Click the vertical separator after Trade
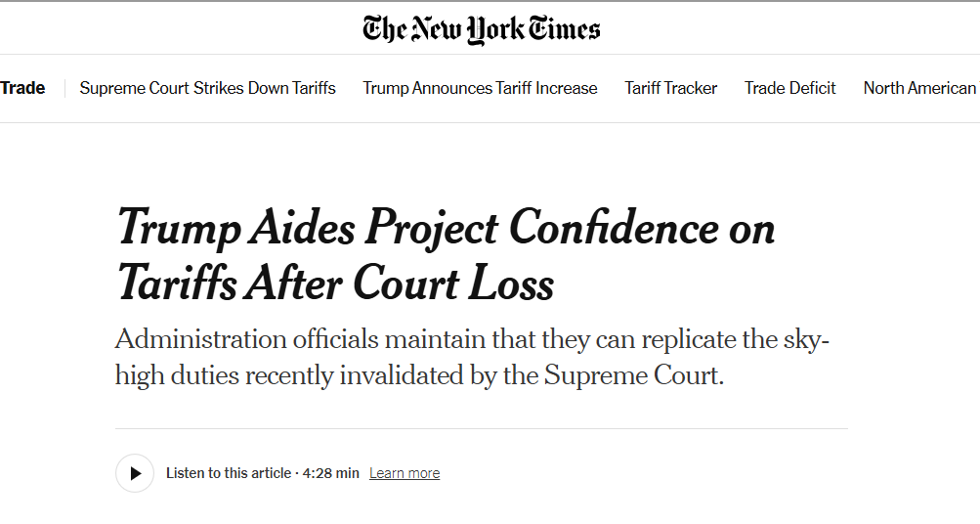The height and width of the screenshot is (524, 980). tap(64, 88)
